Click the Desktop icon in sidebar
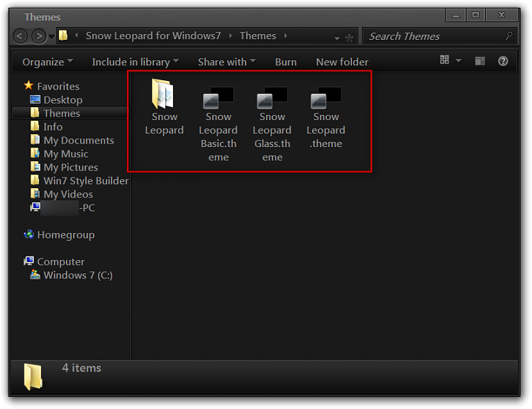The height and width of the screenshot is (409, 532). point(35,99)
